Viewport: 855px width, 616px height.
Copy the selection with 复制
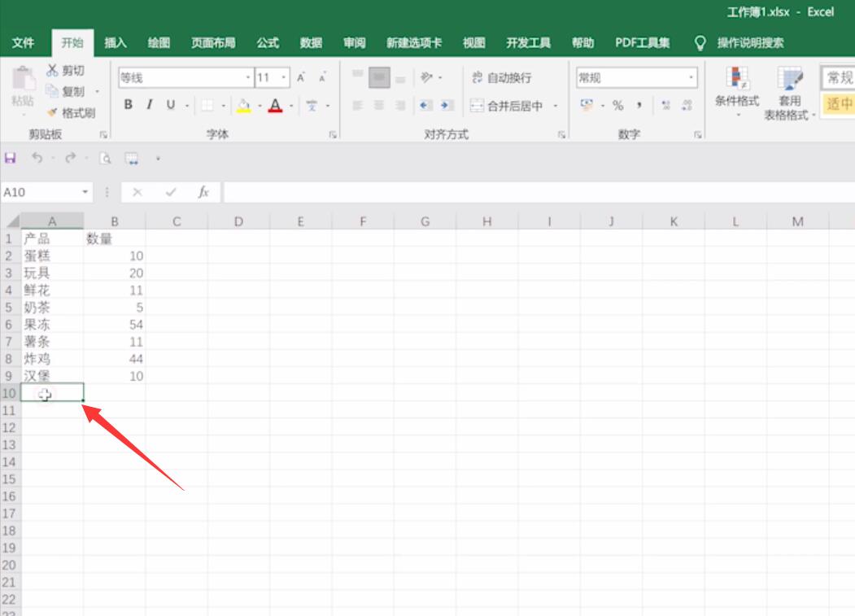click(65, 91)
